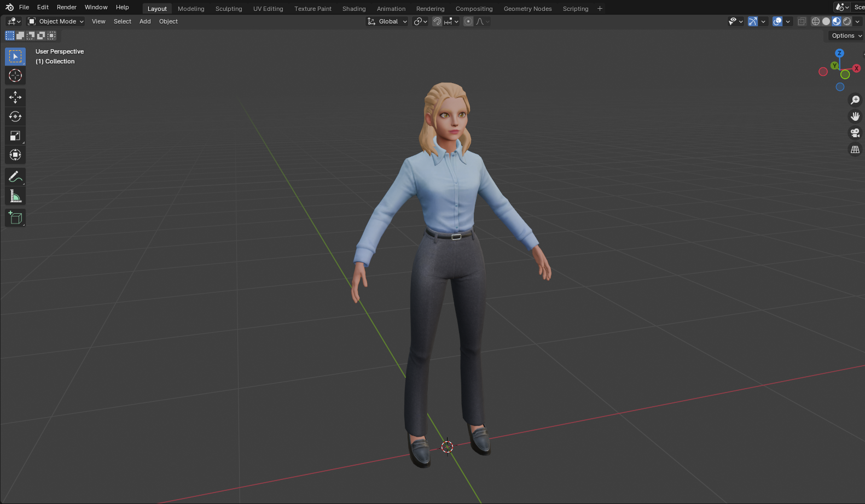Switch to Rendered viewport shading
Viewport: 865px width, 504px height.
(847, 21)
